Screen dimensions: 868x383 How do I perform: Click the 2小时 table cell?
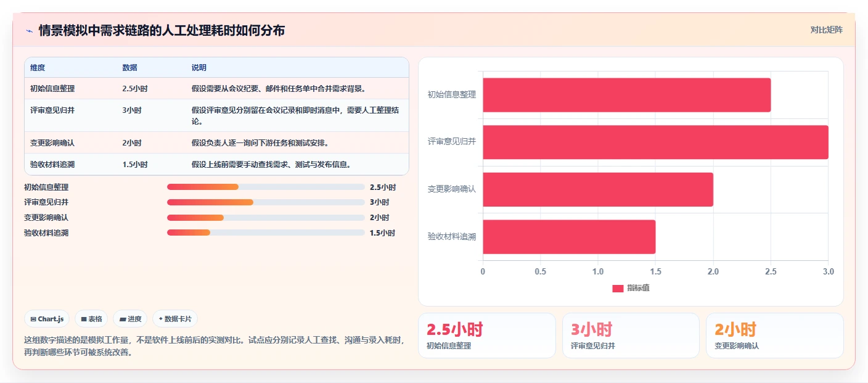132,143
